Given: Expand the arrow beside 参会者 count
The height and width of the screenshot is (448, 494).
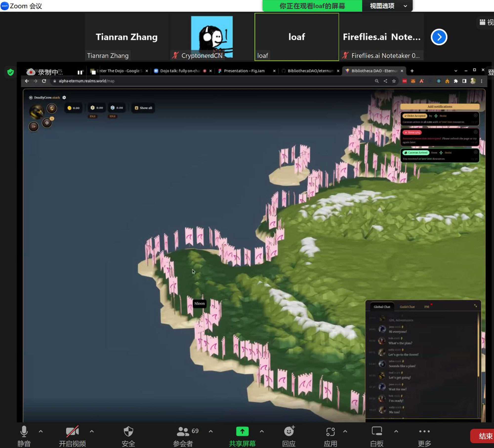Looking at the screenshot, I should (x=211, y=431).
